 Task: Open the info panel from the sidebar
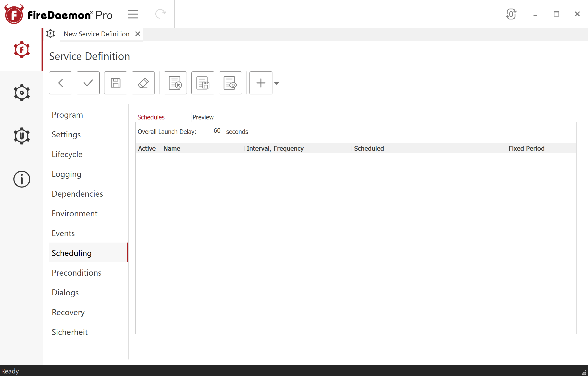coord(22,179)
